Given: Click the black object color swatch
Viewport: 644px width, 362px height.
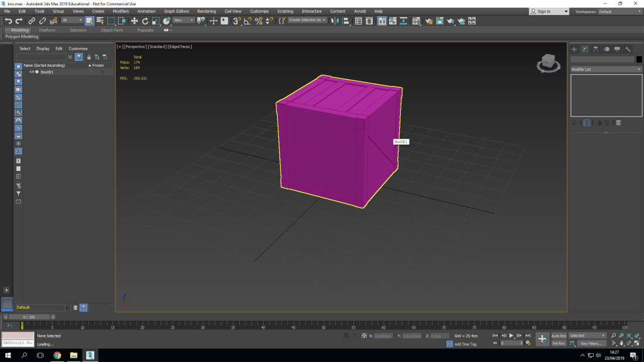Looking at the screenshot, I should pyautogui.click(x=639, y=59).
